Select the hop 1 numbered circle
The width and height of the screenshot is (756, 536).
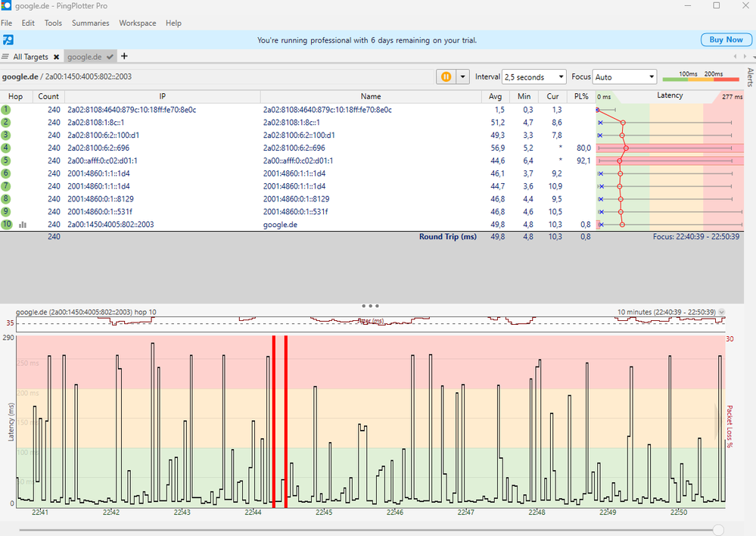click(6, 110)
